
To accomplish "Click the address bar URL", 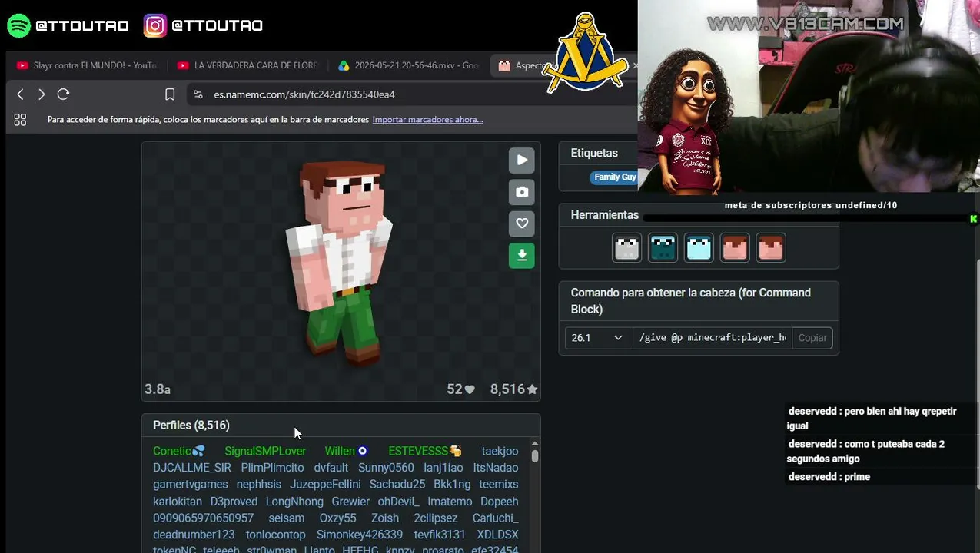I will [304, 94].
